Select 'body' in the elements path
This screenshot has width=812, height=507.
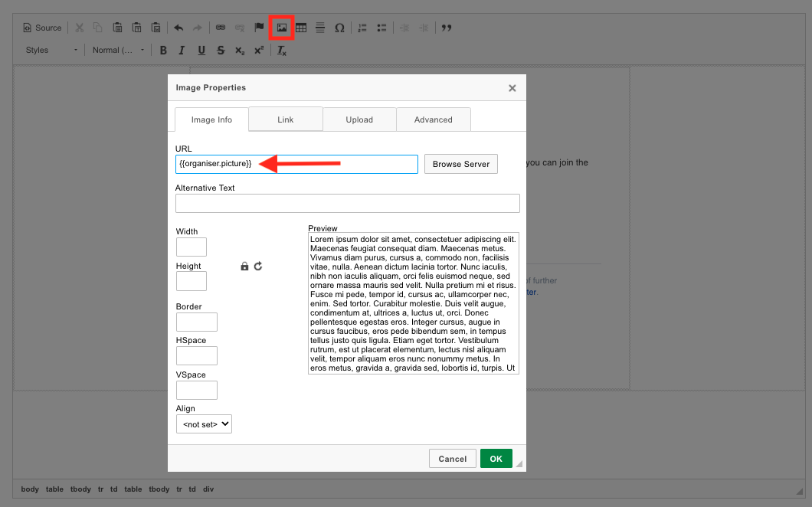click(x=30, y=489)
